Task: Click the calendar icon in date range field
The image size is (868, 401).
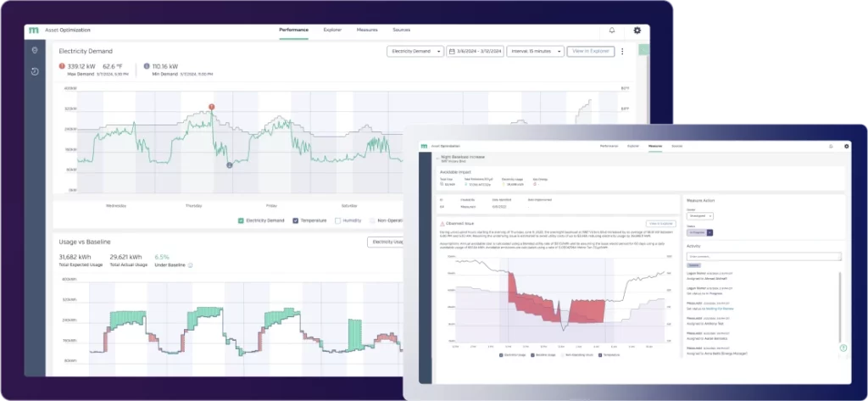Action: click(x=453, y=52)
